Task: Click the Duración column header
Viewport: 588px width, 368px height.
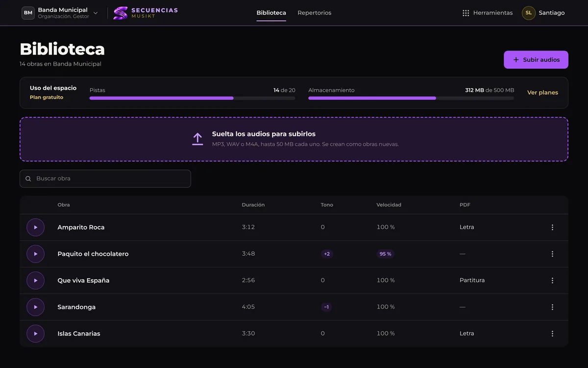Action: (253, 205)
